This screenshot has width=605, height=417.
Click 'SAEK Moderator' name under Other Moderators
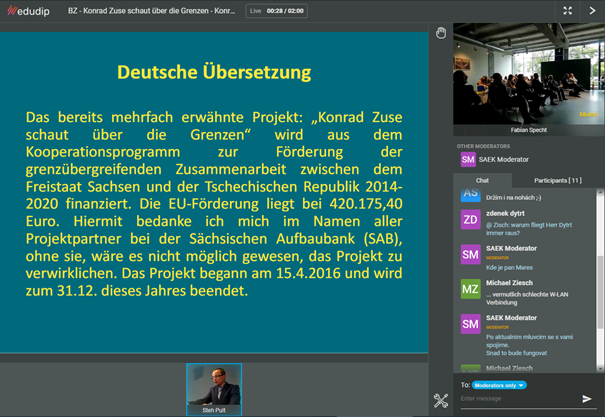tap(504, 159)
